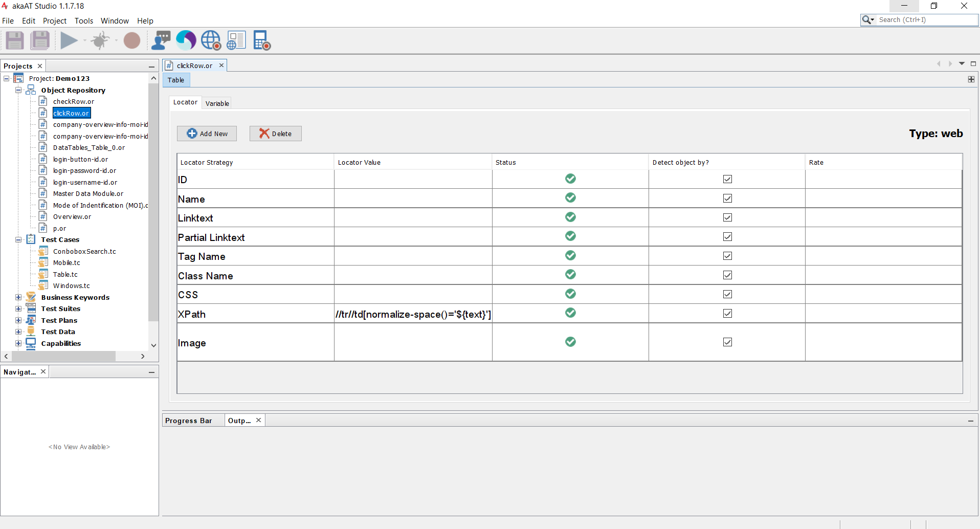This screenshot has width=980, height=529.
Task: Switch to the Variable tab
Action: 217,103
